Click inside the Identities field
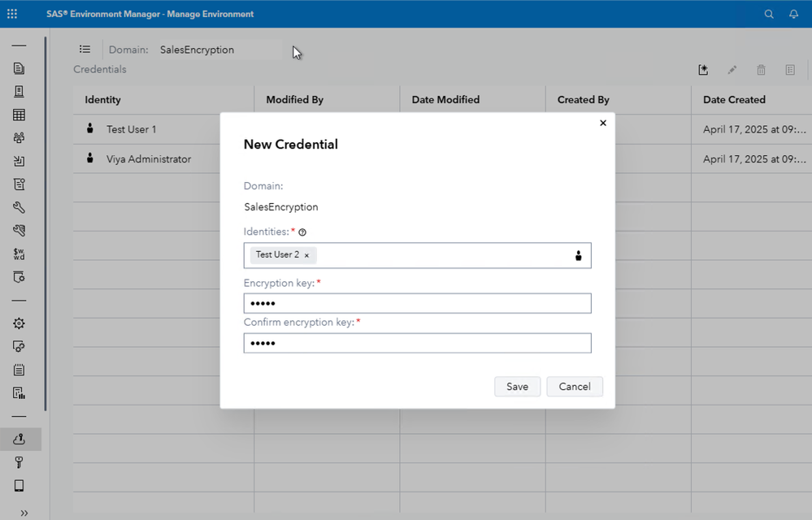The height and width of the screenshot is (520, 812). pyautogui.click(x=418, y=256)
